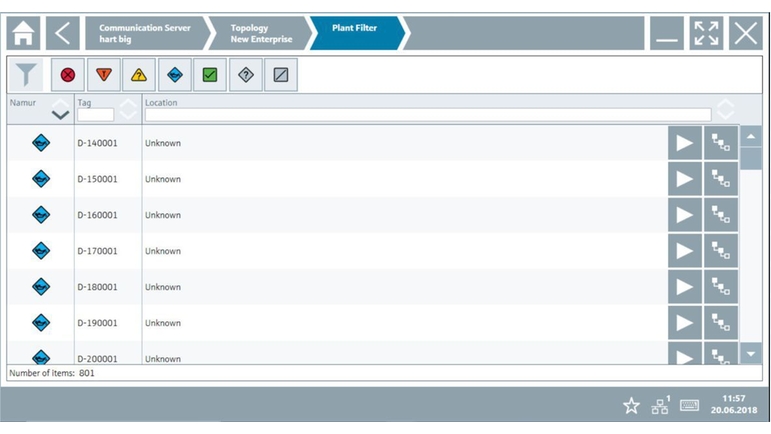Show D-160001 in topology tree icon
This screenshot has width=771, height=434.
(x=721, y=215)
